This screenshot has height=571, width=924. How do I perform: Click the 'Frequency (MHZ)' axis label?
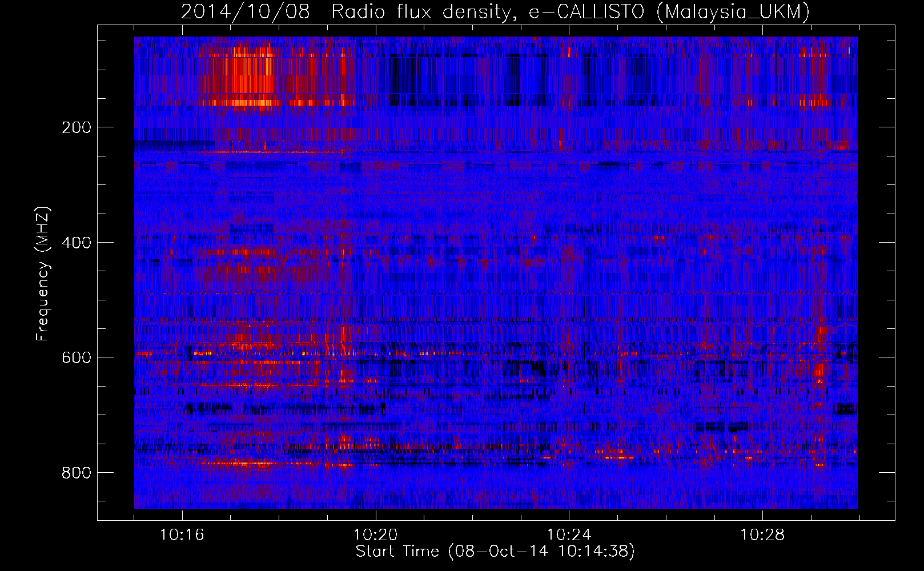pos(43,274)
